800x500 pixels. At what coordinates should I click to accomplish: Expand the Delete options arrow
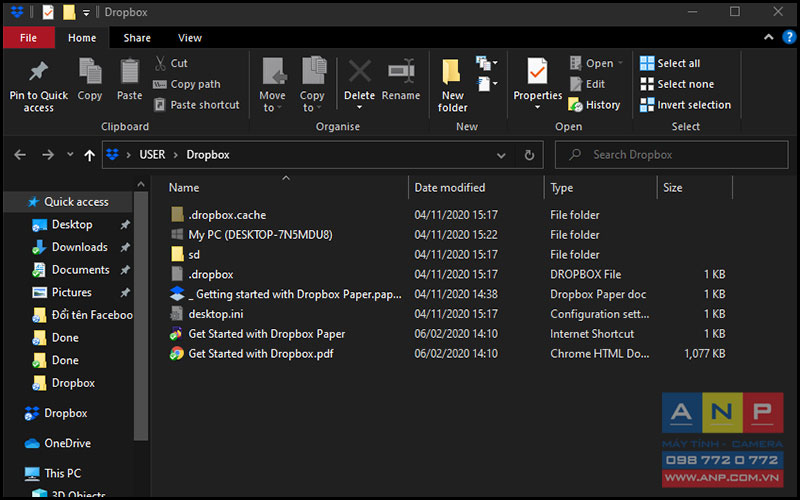point(359,108)
